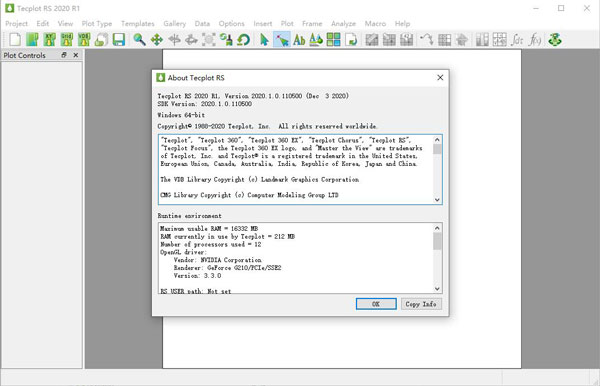Click 'SDK Version: 2020.1.0.110500' text
This screenshot has height=386, width=600.
click(x=205, y=104)
